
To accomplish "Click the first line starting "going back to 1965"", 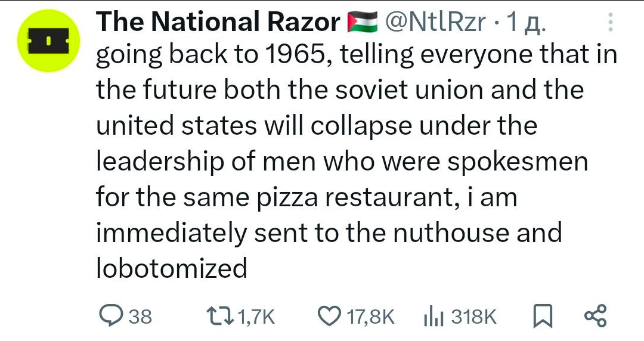I will tap(356, 55).
